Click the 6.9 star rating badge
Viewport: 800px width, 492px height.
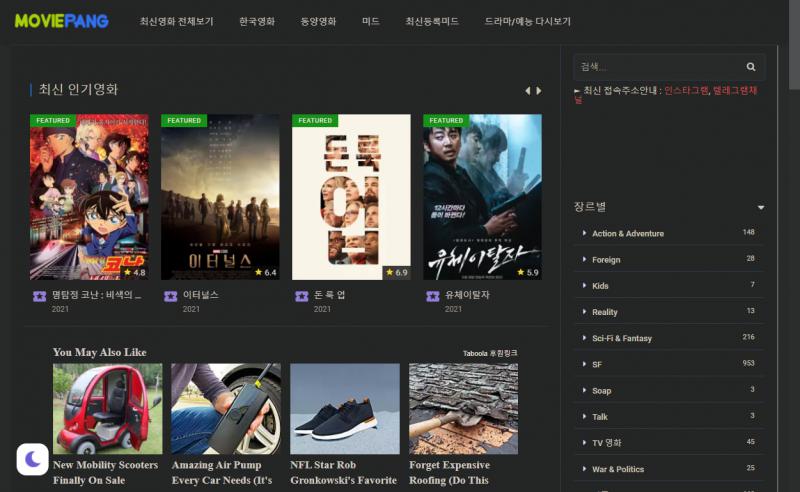[397, 273]
